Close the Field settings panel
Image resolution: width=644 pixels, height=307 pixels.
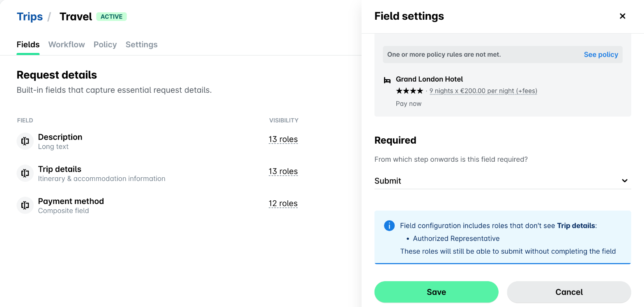click(x=622, y=16)
